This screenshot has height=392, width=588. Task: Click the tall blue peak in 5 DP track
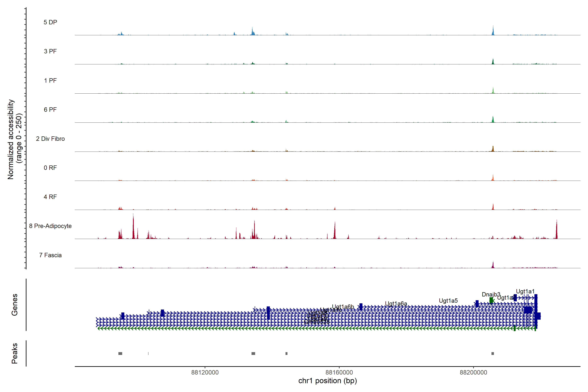click(493, 31)
